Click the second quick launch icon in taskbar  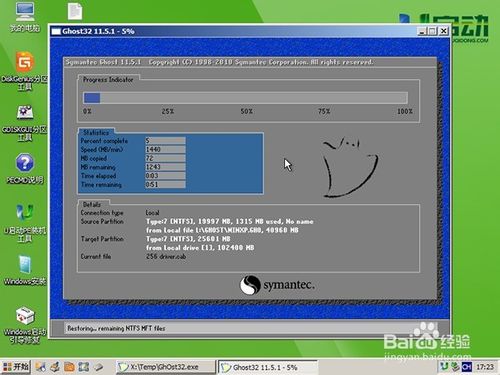[55, 367]
